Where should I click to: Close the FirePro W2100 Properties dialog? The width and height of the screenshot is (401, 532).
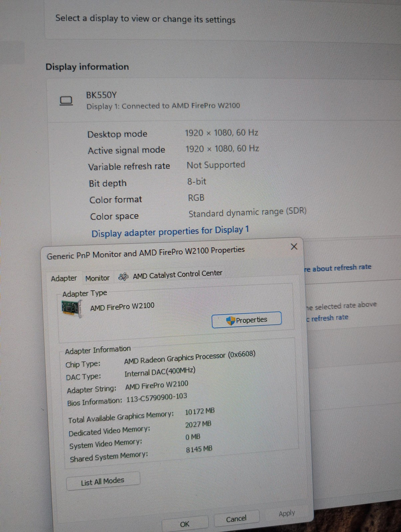294,246
